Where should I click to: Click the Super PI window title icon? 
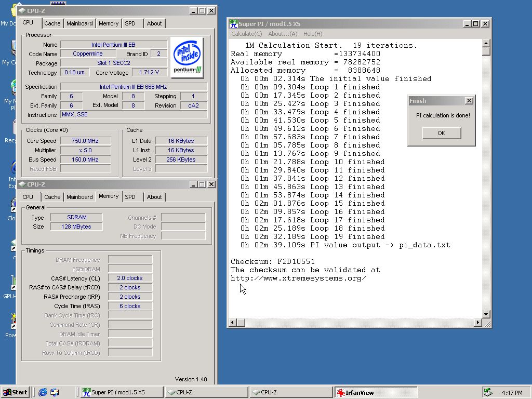point(233,24)
